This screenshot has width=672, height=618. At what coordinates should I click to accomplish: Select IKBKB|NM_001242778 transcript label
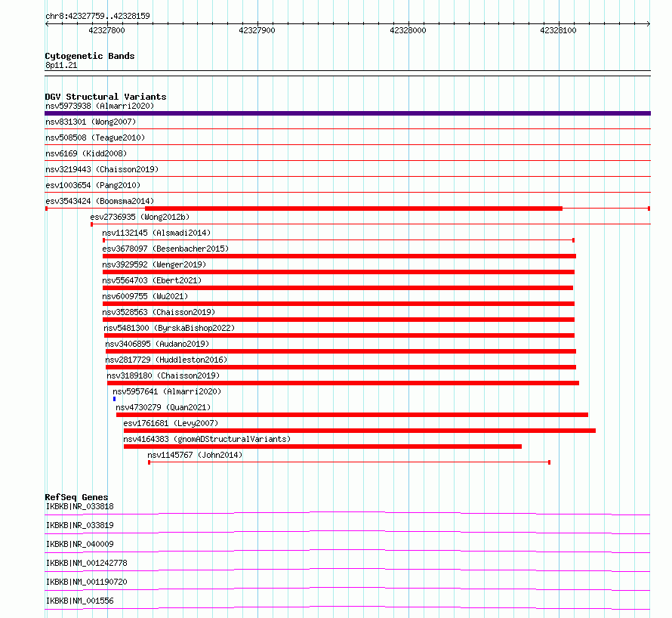tap(87, 563)
